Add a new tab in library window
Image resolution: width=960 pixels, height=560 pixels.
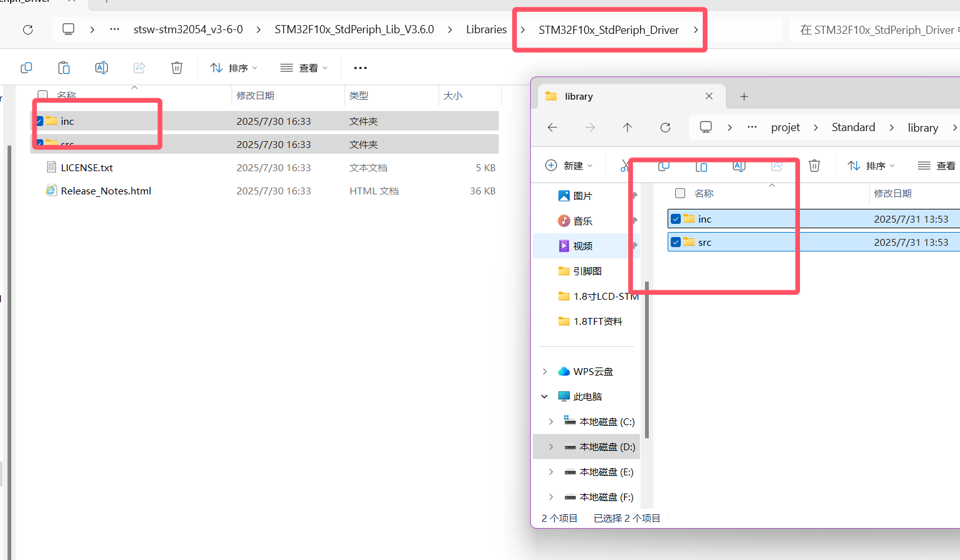(x=744, y=97)
